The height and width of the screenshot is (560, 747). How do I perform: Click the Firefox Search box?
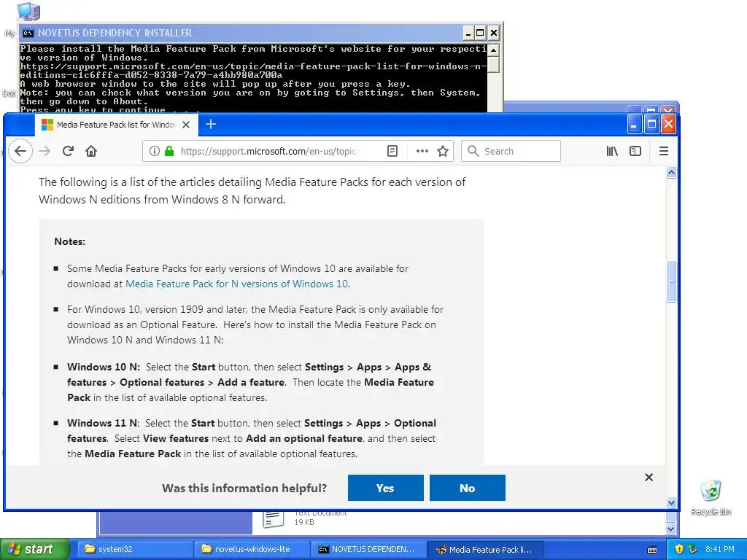(x=511, y=152)
